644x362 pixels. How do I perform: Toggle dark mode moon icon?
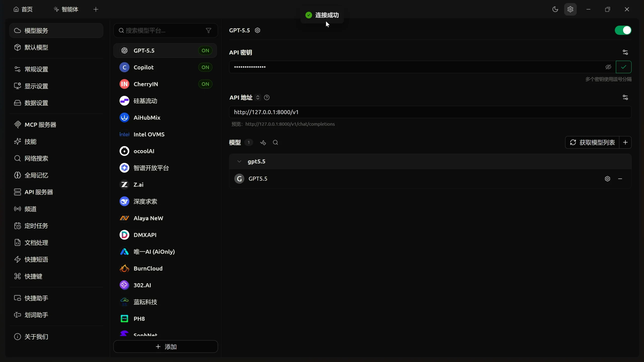point(555,9)
